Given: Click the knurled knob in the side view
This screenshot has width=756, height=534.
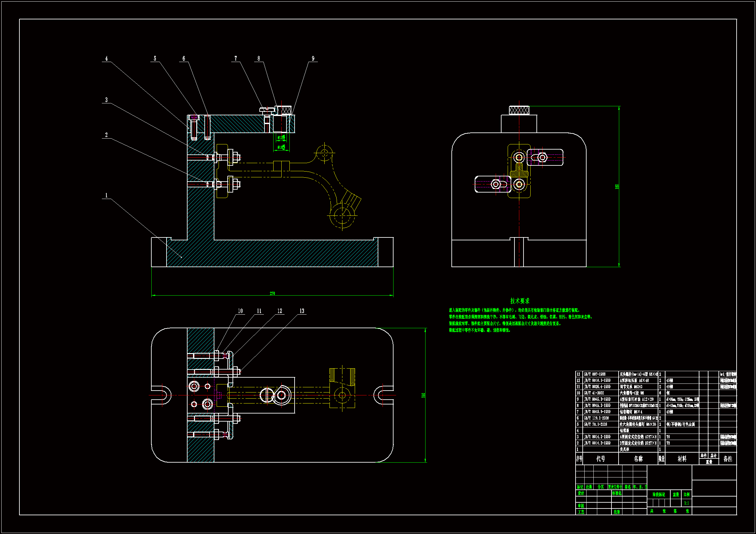Looking at the screenshot, I should click(519, 110).
